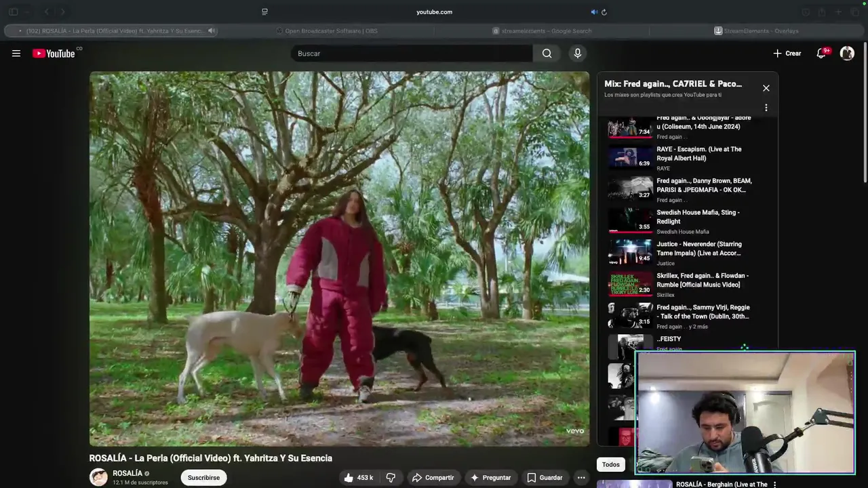Go forward with Safari forward arrow
This screenshot has height=488, width=868.
(62, 12)
